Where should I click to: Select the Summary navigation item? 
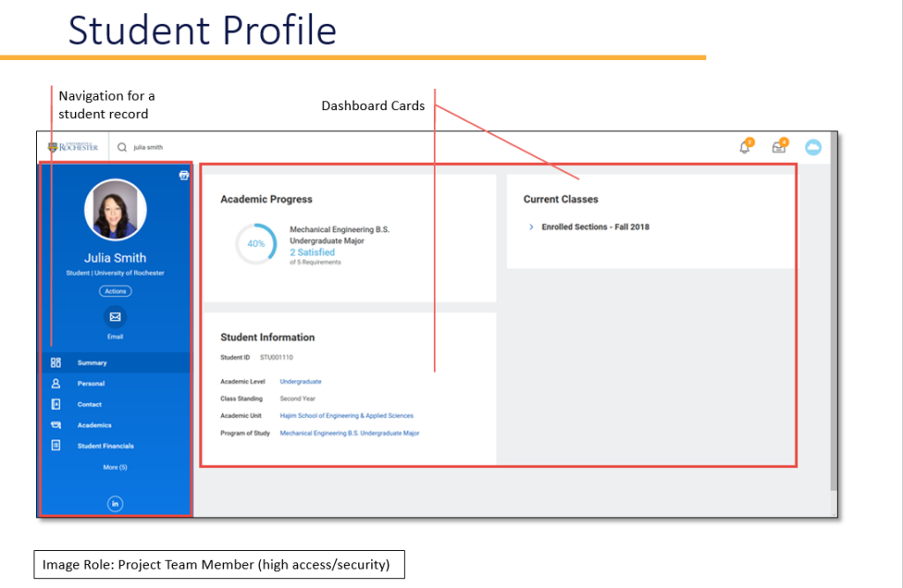pyautogui.click(x=92, y=363)
